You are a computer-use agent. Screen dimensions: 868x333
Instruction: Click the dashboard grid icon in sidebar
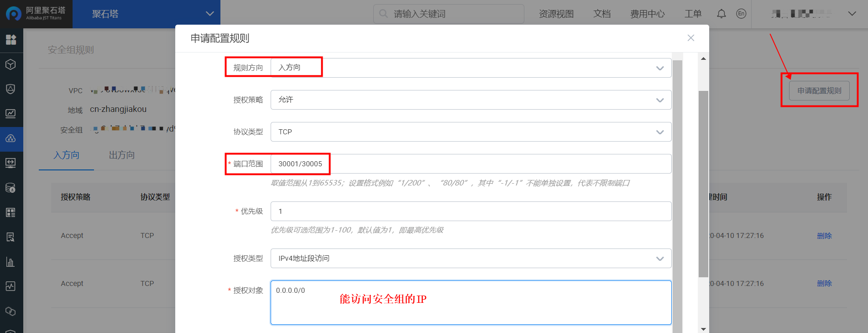point(11,40)
